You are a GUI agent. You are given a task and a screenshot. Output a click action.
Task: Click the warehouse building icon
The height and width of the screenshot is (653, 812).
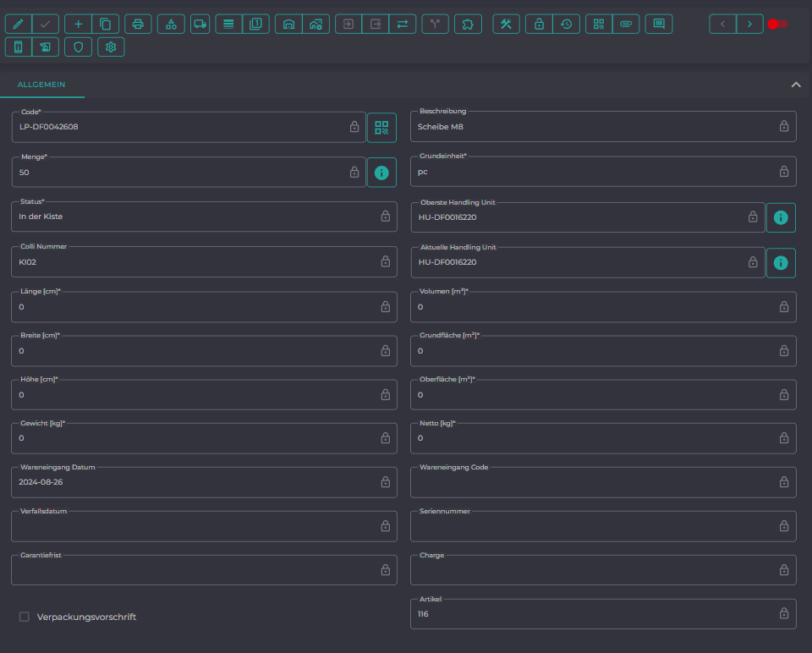pyautogui.click(x=288, y=25)
